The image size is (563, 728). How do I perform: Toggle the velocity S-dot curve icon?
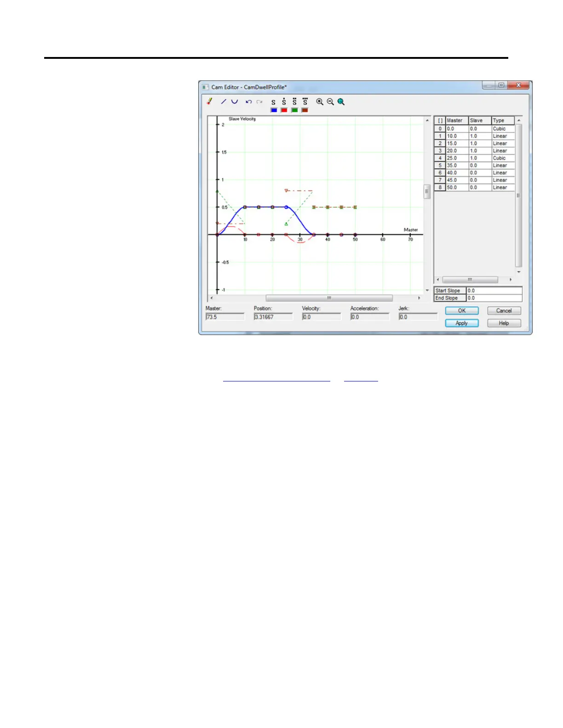coord(284,102)
